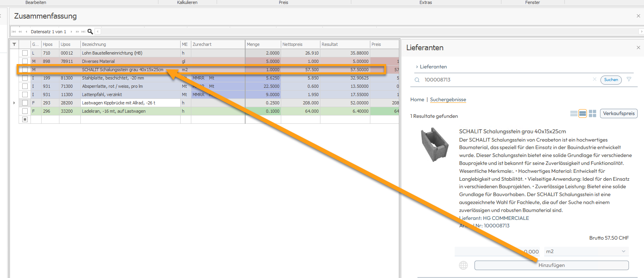Image resolution: width=644 pixels, height=278 pixels.
Task: Click the Verkaufspreis button
Action: tap(619, 113)
